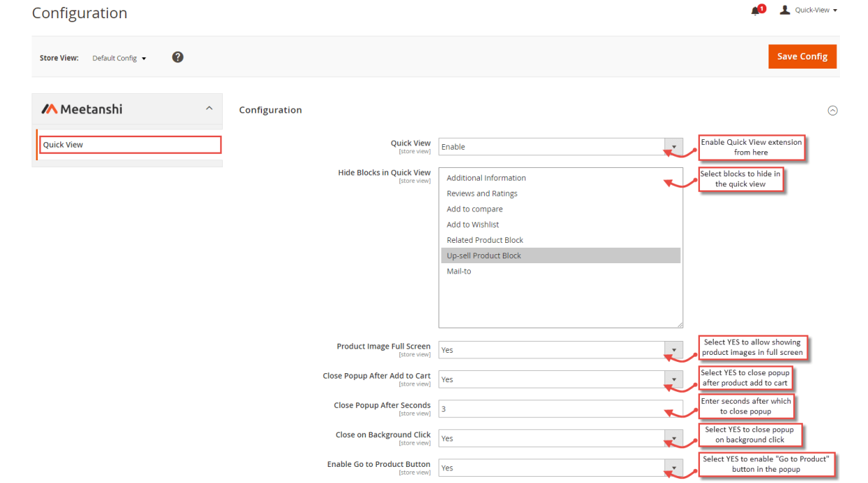Open the Close Popup After Add to Cart dropdown
The width and height of the screenshot is (868, 483).
[673, 379]
